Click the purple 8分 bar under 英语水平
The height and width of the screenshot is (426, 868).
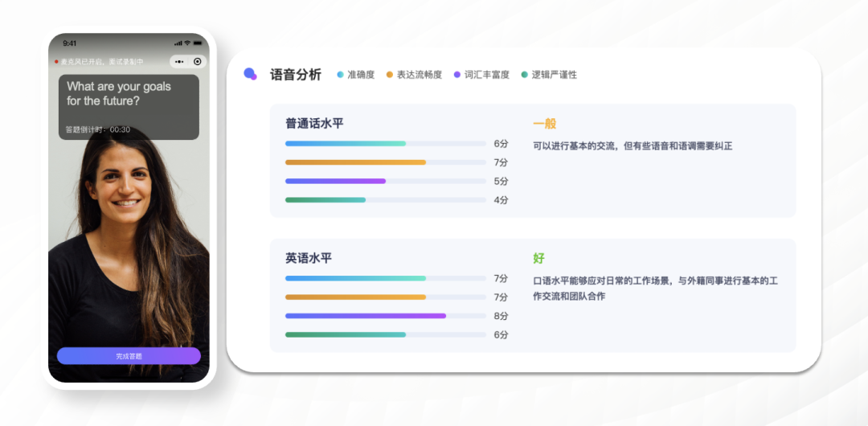[366, 316]
